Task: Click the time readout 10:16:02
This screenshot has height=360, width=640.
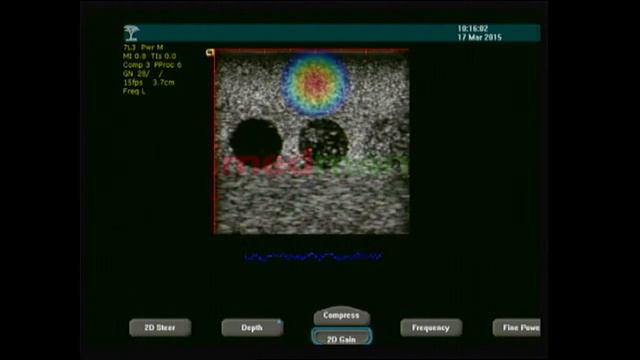Action: tap(473, 29)
